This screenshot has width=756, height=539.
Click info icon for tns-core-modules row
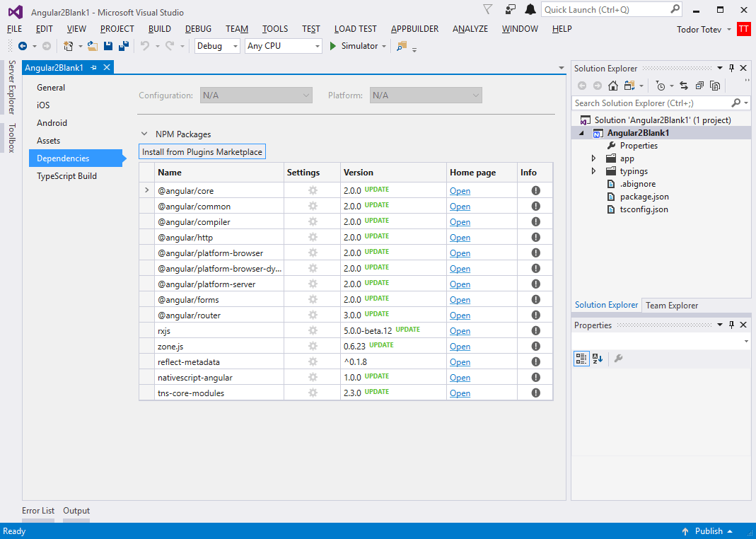tap(535, 393)
